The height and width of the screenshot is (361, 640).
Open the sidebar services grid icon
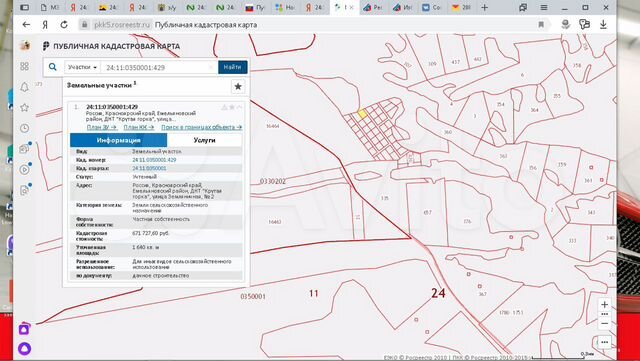[x=24, y=66]
